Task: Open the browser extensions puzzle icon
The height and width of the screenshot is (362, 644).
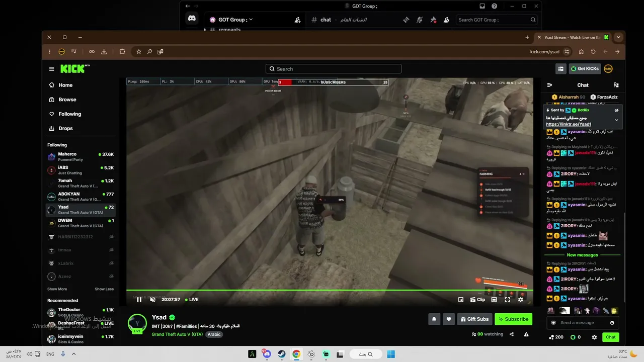Action: pos(122,51)
